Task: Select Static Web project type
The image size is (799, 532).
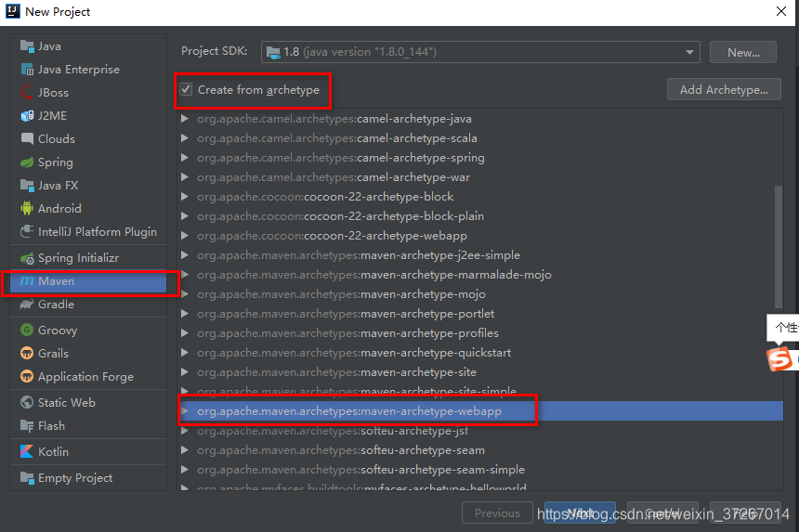Action: coord(88,403)
